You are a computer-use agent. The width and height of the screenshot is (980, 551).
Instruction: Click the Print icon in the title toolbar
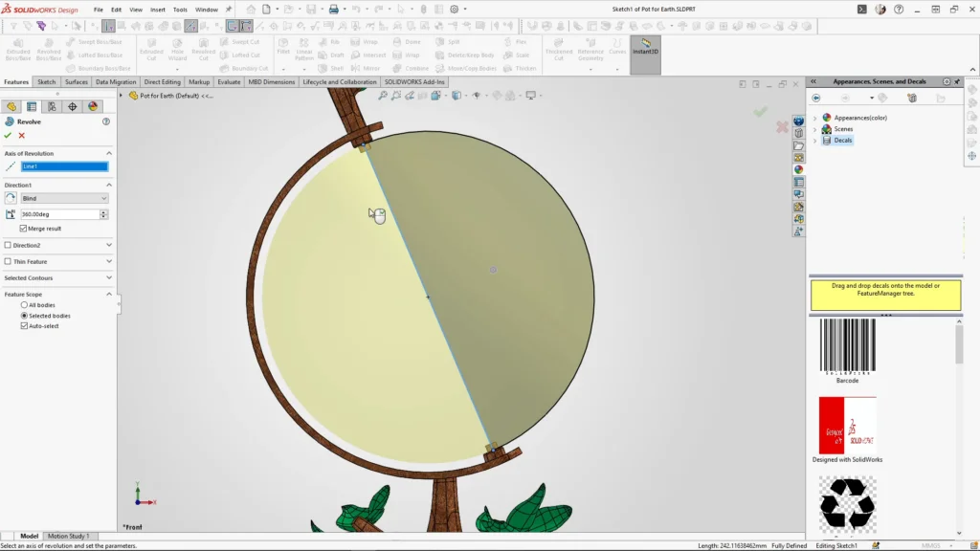(x=334, y=10)
